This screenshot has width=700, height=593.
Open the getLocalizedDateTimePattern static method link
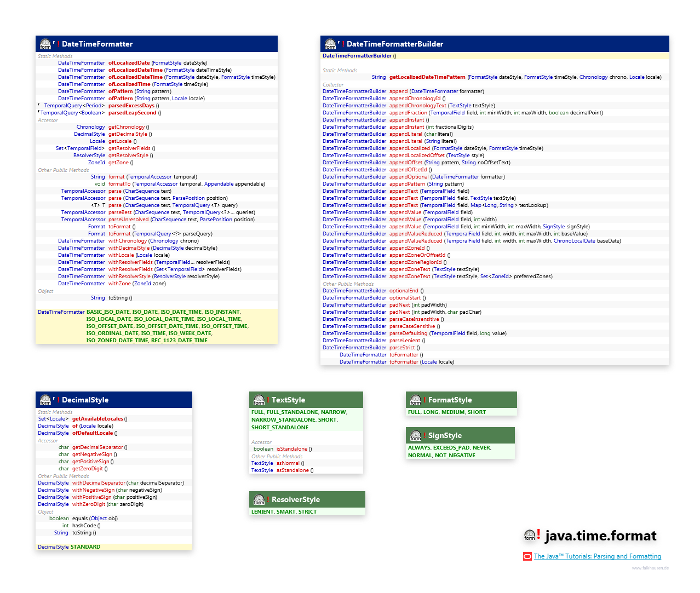point(426,77)
